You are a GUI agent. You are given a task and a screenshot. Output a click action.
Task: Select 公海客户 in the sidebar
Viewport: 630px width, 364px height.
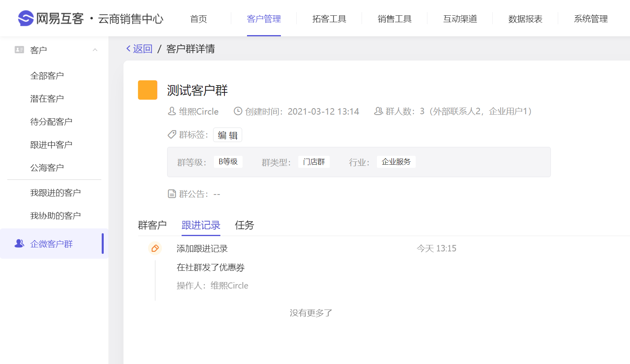coord(47,167)
